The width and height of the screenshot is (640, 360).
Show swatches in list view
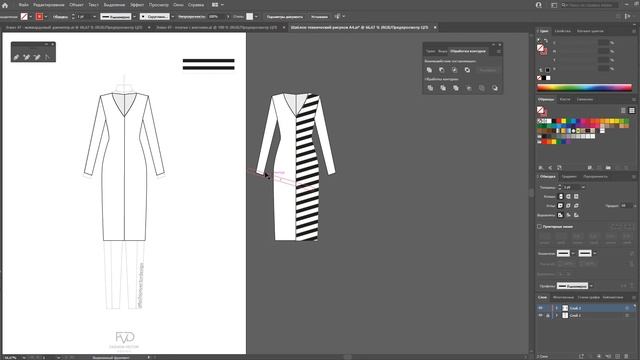click(623, 111)
